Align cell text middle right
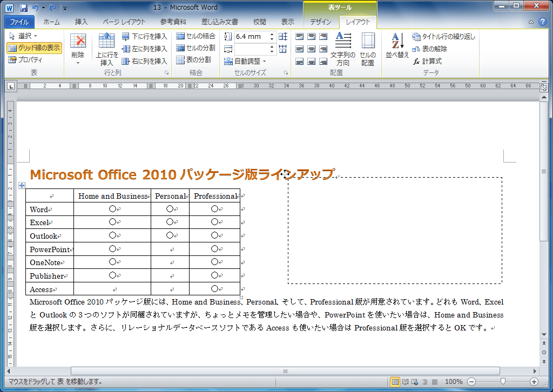This screenshot has width=553, height=392. [x=323, y=49]
